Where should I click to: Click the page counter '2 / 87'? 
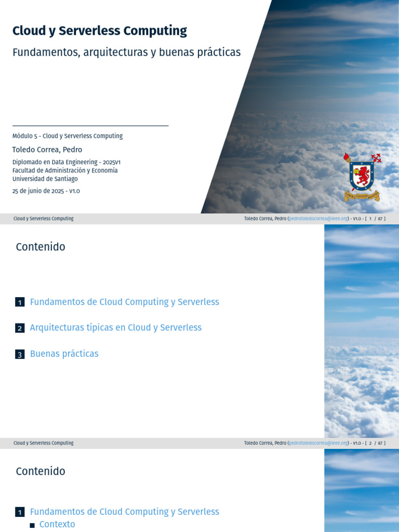click(375, 443)
